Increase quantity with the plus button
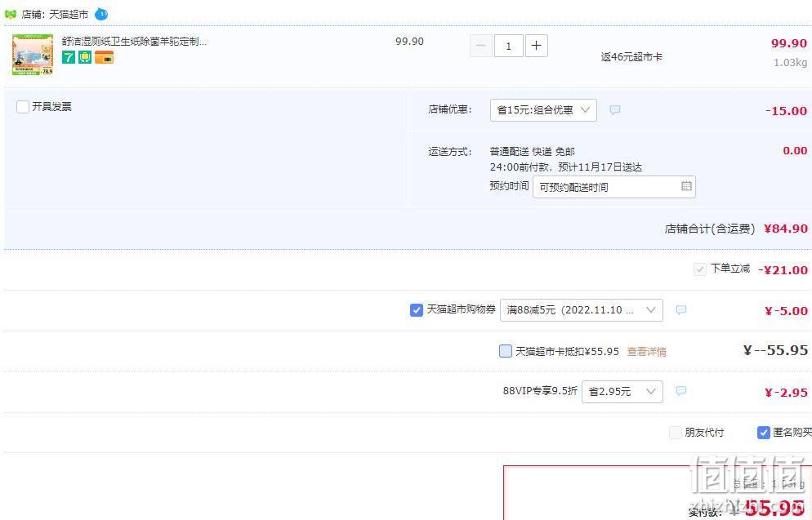Image resolution: width=812 pixels, height=520 pixels. (x=537, y=46)
